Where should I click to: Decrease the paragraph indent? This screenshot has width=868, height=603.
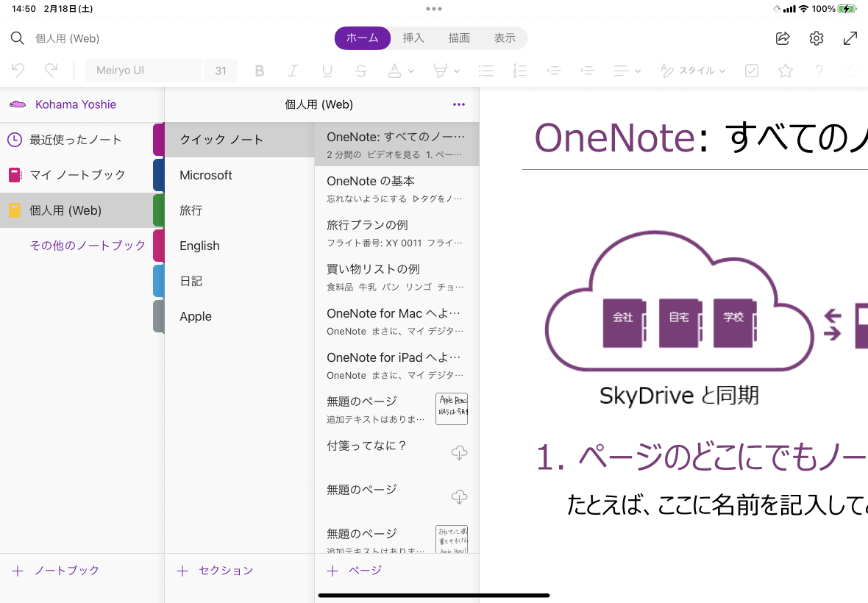(x=554, y=71)
